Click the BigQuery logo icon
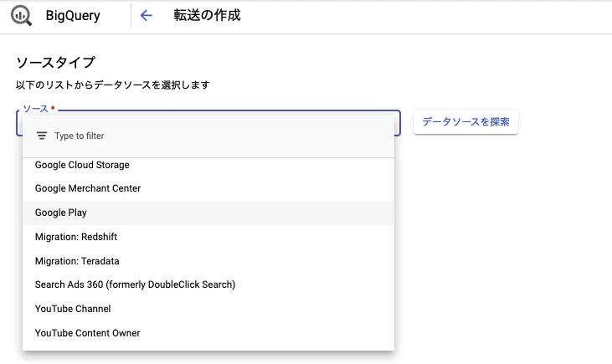Screen dimensions: 612x364 21,16
